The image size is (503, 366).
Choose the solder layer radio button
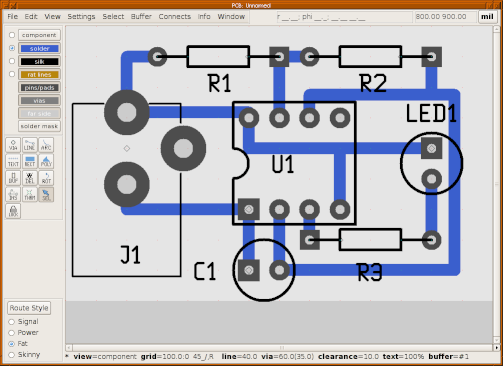[12, 48]
